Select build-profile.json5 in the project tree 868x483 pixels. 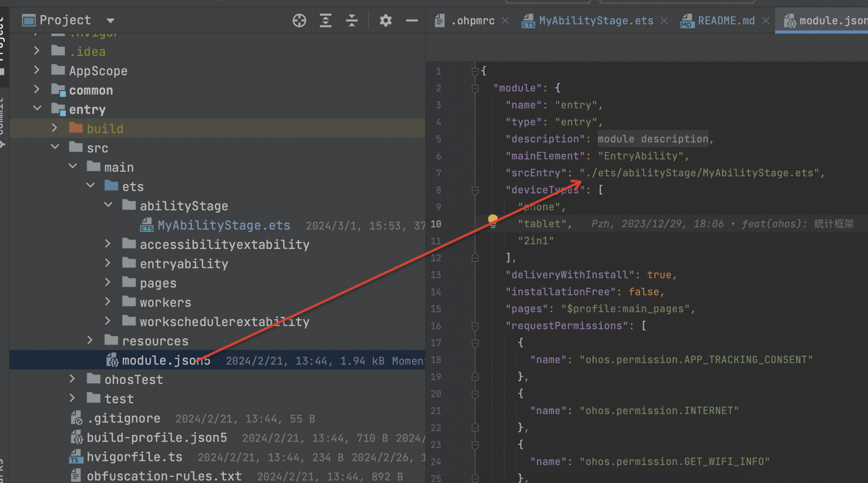[x=157, y=438]
